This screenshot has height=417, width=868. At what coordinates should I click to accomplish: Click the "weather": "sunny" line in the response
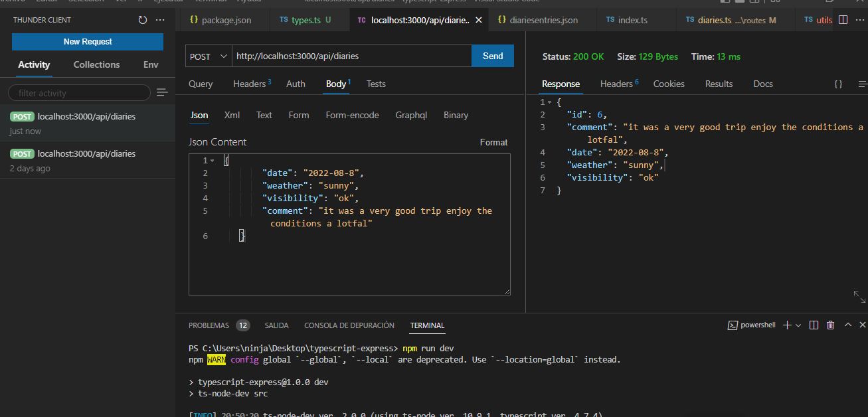[x=614, y=165]
